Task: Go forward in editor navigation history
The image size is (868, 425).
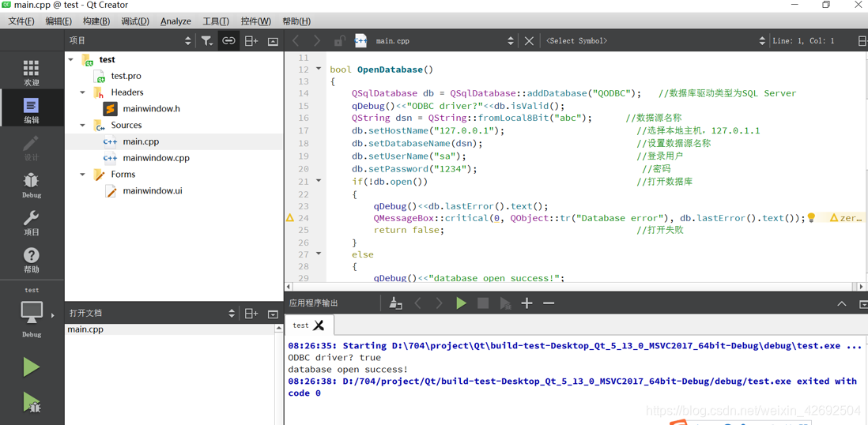Action: [317, 40]
